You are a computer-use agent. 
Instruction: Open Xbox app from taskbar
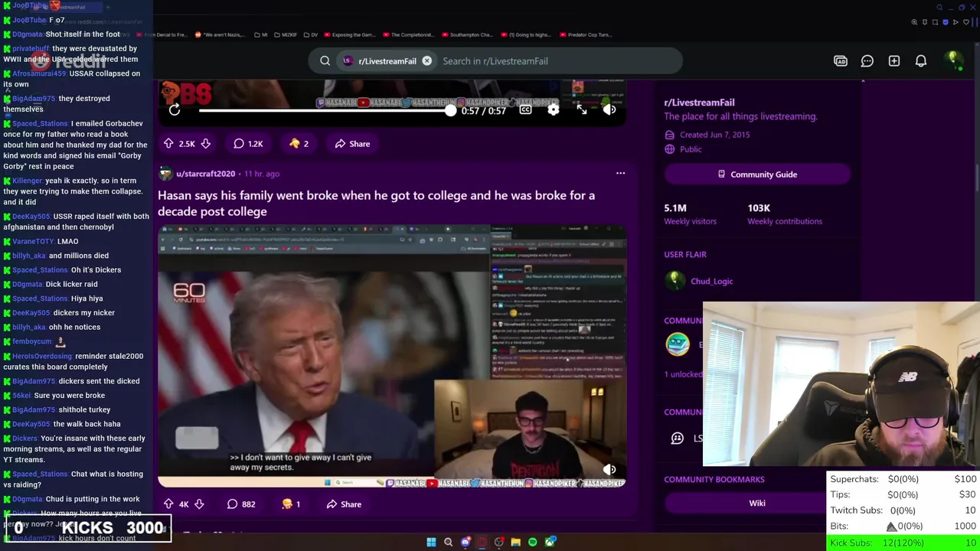(x=550, y=543)
